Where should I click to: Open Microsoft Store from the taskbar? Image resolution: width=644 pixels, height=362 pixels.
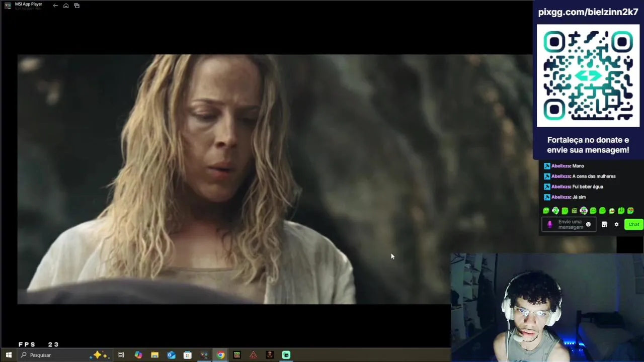coord(188,355)
